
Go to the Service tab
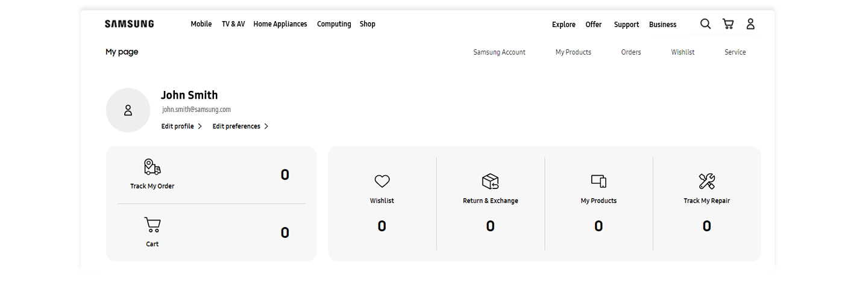tap(735, 52)
